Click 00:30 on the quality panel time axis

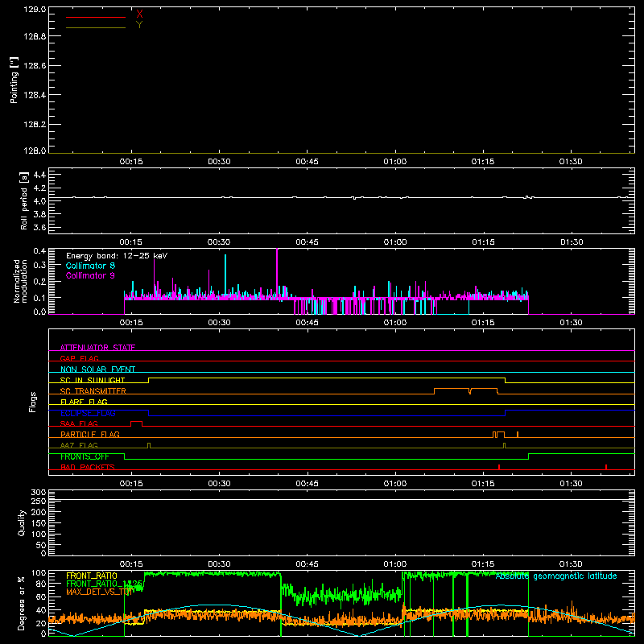point(219,564)
